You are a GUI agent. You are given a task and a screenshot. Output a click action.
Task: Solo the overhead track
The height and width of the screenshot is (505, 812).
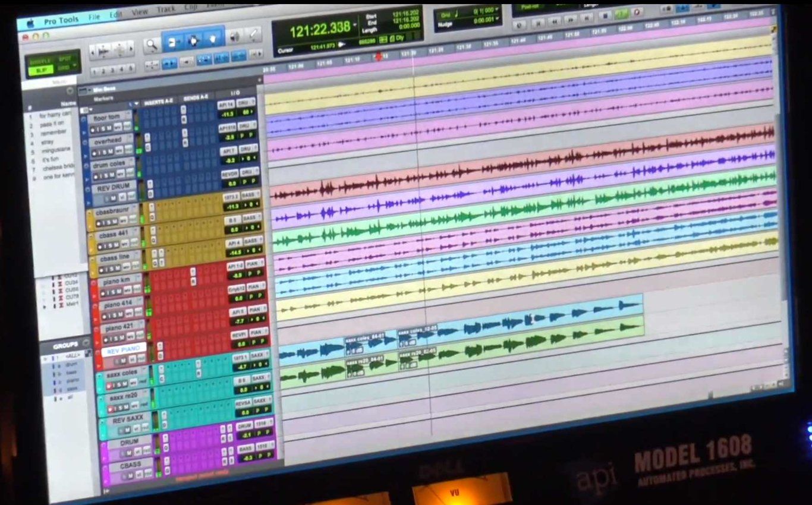[103, 153]
